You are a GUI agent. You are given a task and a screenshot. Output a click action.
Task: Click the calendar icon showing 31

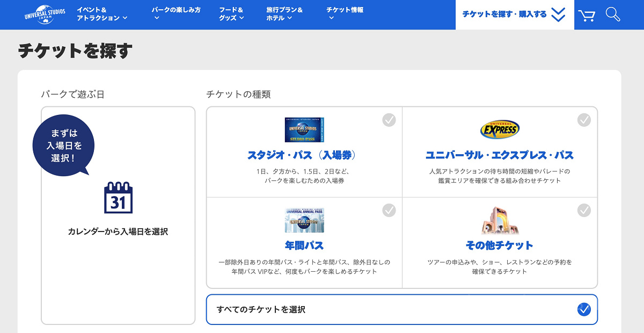point(118,198)
